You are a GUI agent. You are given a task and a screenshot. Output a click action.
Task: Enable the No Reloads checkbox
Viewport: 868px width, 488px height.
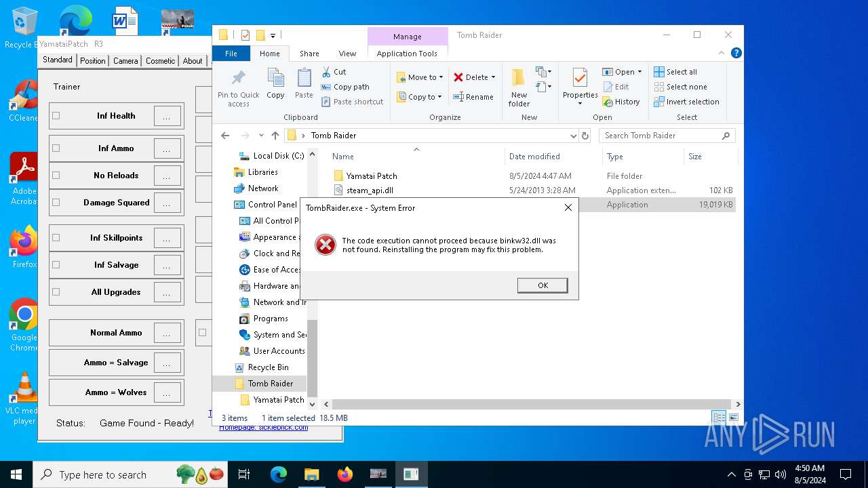56,176
